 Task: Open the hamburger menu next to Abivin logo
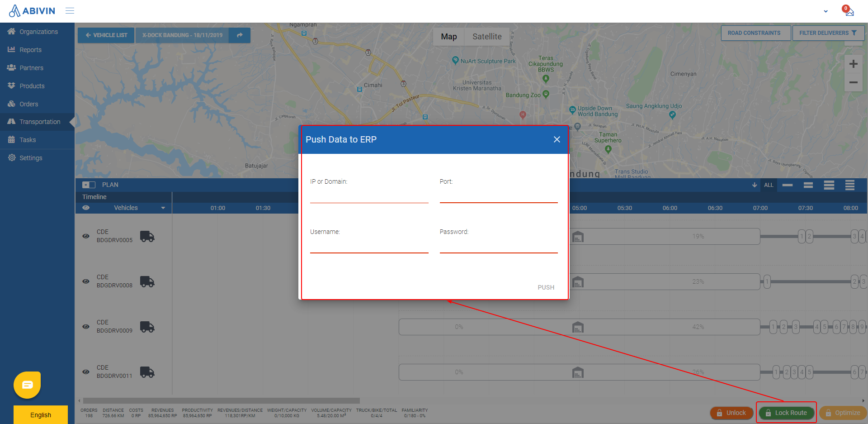(70, 10)
